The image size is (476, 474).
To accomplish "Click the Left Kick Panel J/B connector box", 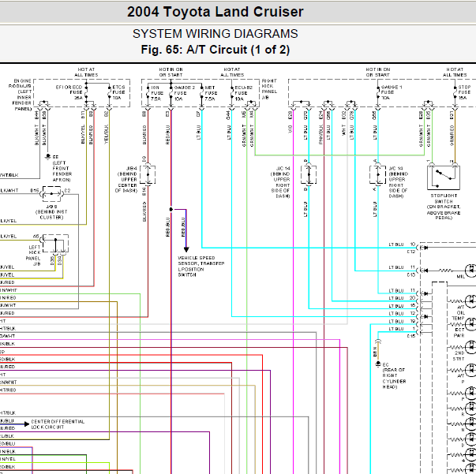I will (x=55, y=243).
